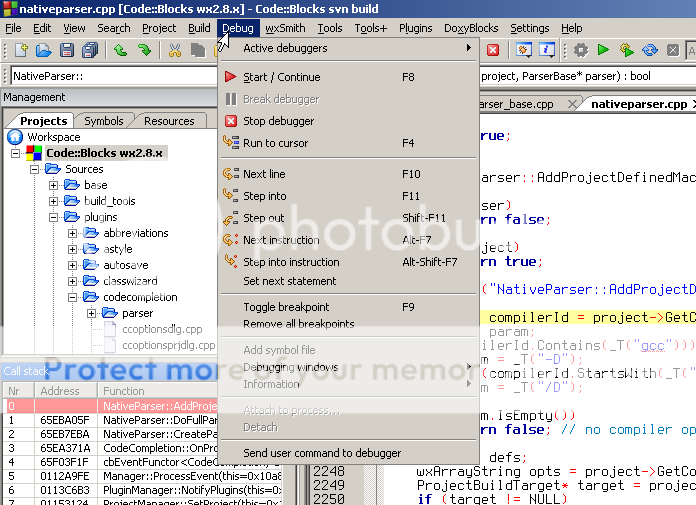Image resolution: width=696 pixels, height=505 pixels.
Task: Expand the Debugging windows submenu
Action: click(349, 367)
